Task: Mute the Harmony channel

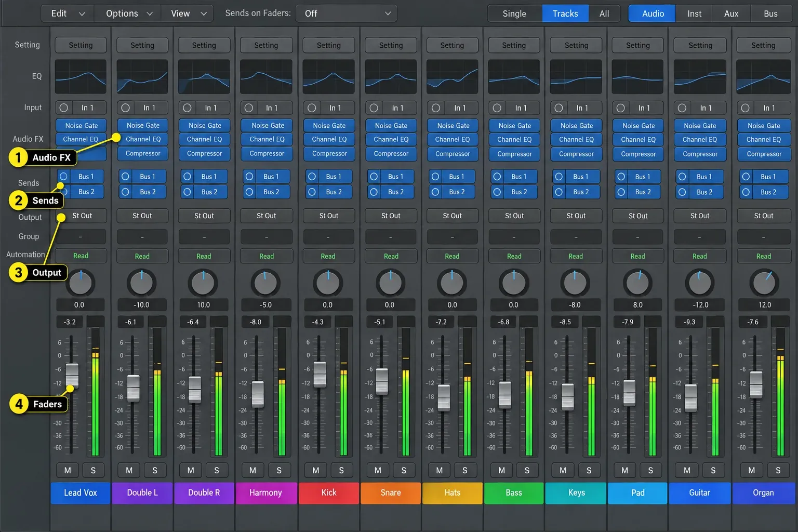Action: pyautogui.click(x=252, y=470)
